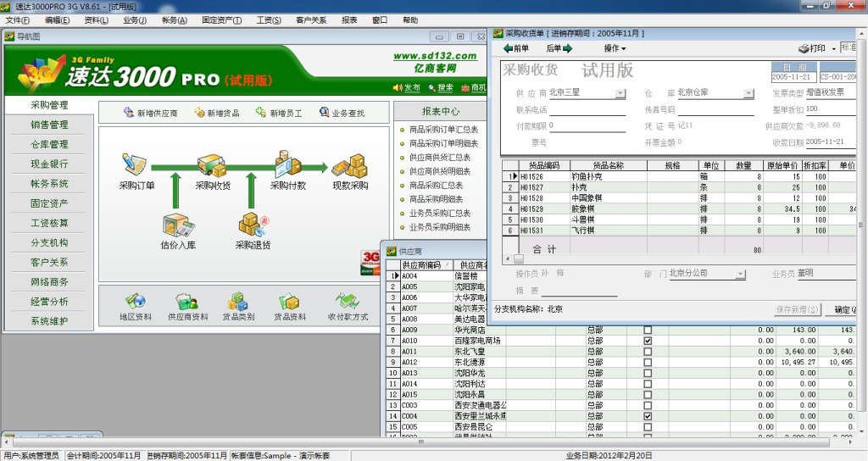The width and height of the screenshot is (868, 461).
Task: Open the 采购退货 icon
Action: click(253, 225)
